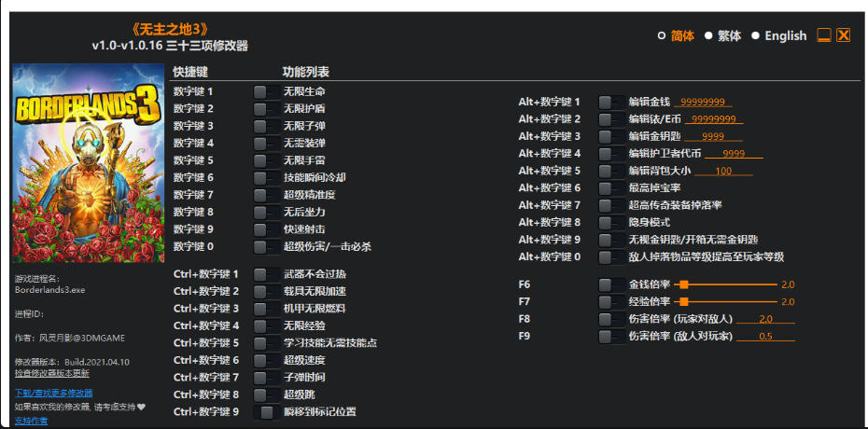Toggle 子弹时间 switch

click(266, 377)
